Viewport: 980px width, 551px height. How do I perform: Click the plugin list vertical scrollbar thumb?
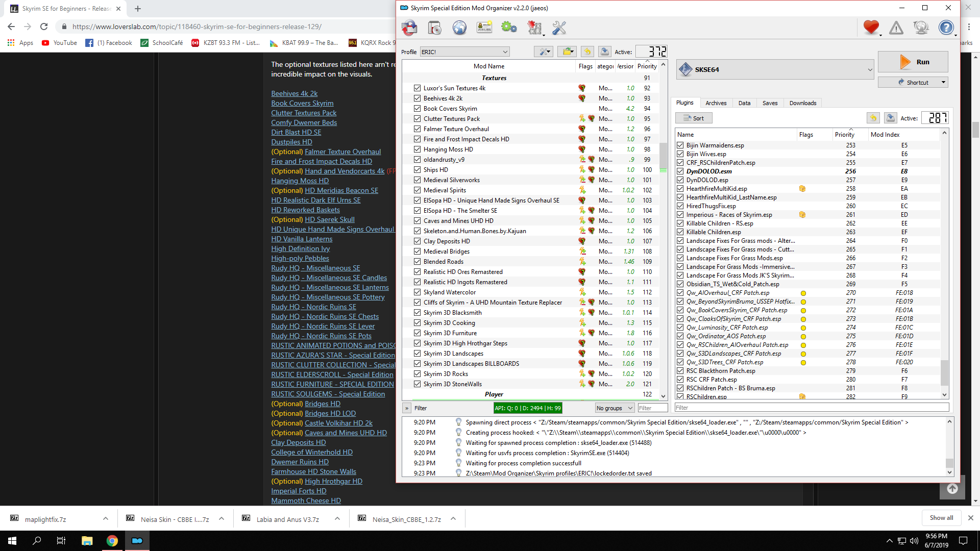pyautogui.click(x=944, y=373)
